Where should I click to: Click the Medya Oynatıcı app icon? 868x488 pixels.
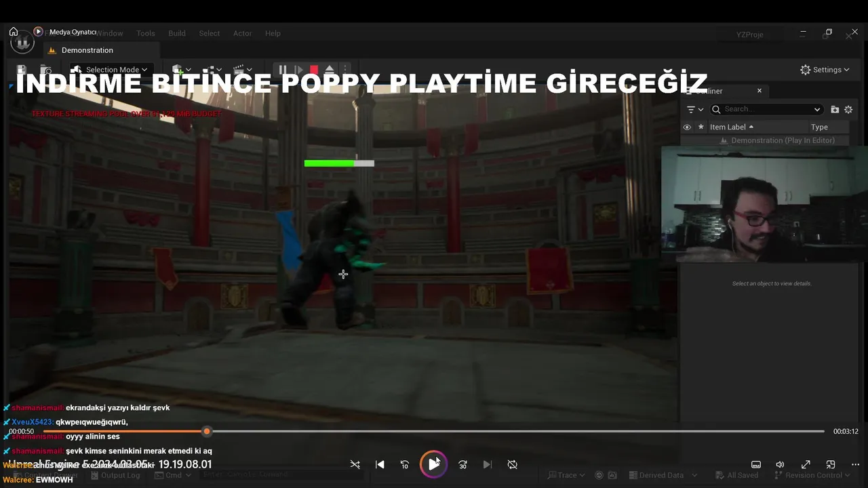[38, 31]
